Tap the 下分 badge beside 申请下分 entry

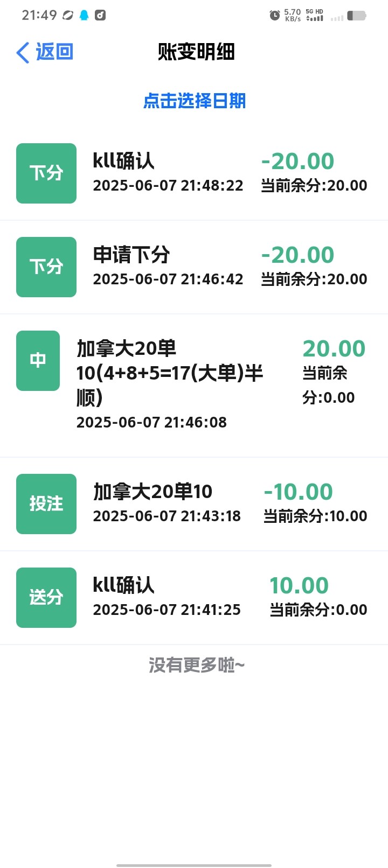pos(46,267)
